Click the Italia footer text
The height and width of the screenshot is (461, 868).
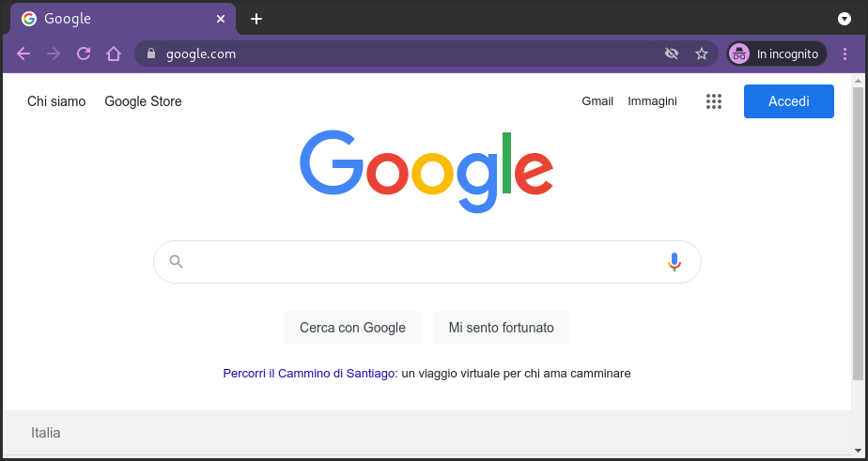(x=46, y=433)
